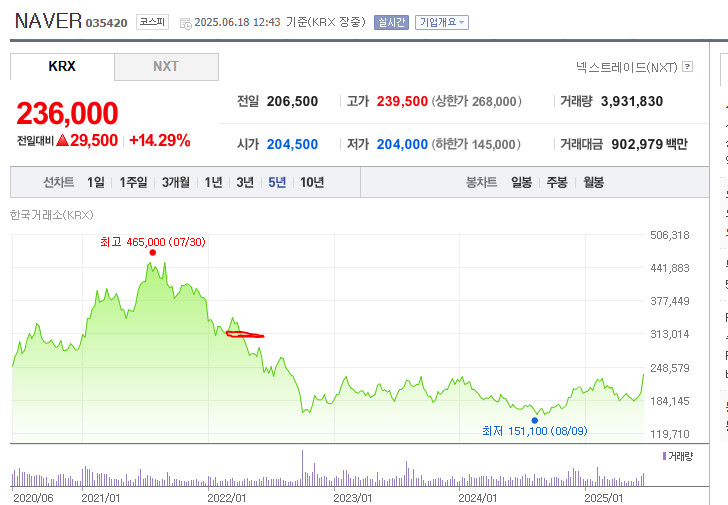The width and height of the screenshot is (728, 505).
Task: Click the 저가 value 204,000
Action: pos(402,144)
